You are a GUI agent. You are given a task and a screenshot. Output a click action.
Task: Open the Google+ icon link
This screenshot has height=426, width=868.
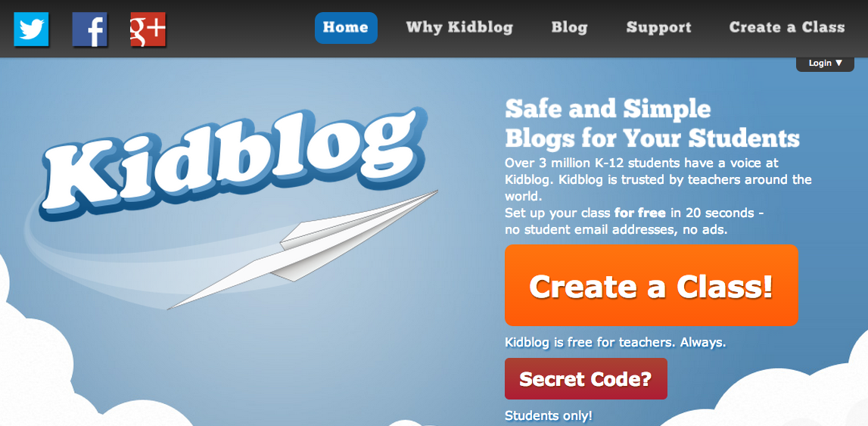pos(148,29)
